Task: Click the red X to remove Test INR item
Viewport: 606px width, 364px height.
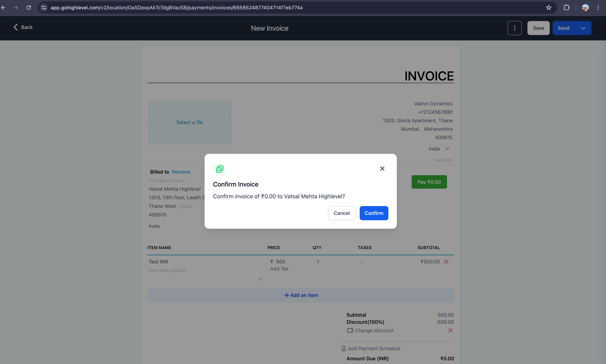Action: 447,261
